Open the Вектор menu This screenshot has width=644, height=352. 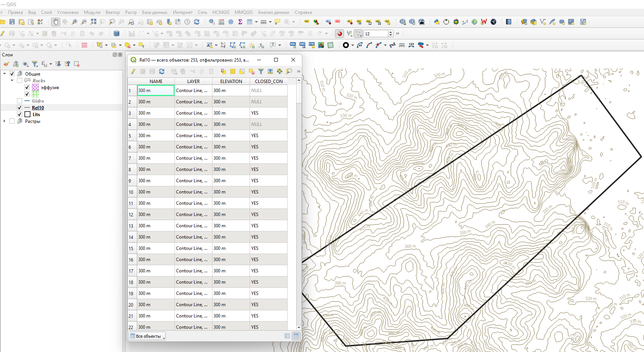coord(113,12)
